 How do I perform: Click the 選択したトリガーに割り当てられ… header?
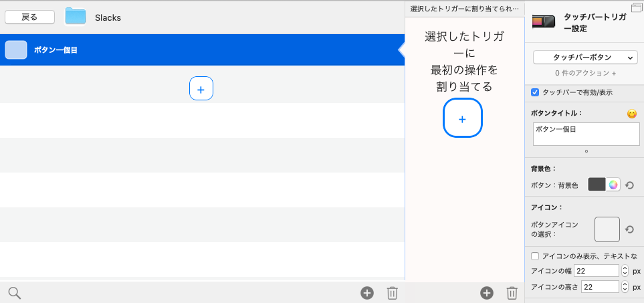465,9
